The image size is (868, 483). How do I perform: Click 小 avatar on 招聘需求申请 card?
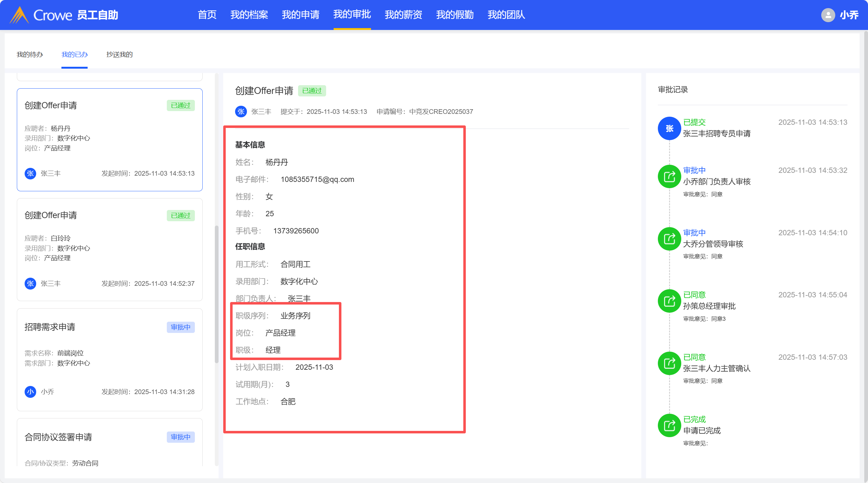coord(30,392)
